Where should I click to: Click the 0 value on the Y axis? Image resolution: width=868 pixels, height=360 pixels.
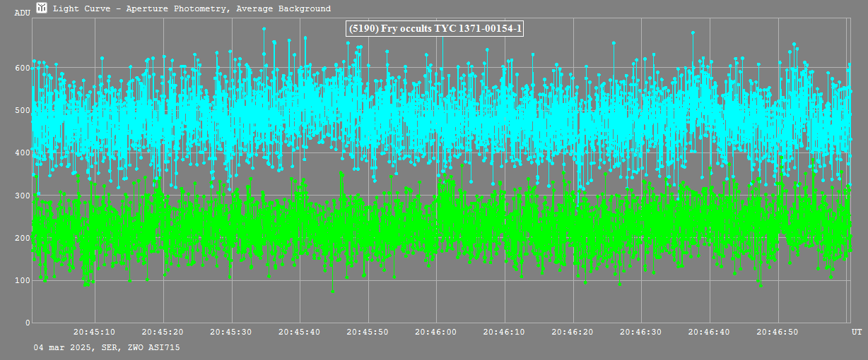click(x=28, y=323)
